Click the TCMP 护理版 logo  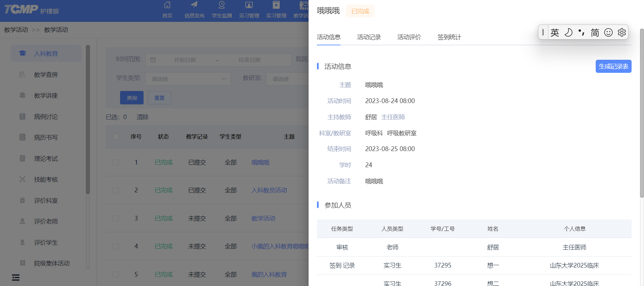pyautogui.click(x=32, y=10)
